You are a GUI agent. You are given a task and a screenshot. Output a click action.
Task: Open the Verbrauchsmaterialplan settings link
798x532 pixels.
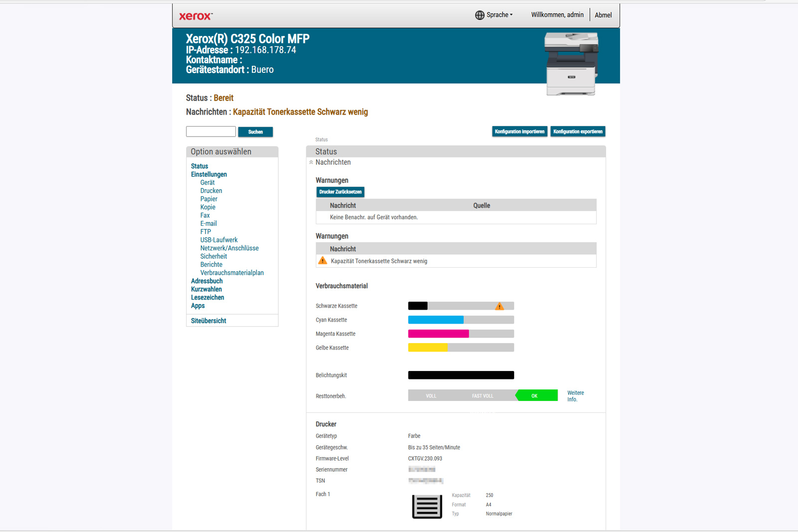click(x=232, y=273)
